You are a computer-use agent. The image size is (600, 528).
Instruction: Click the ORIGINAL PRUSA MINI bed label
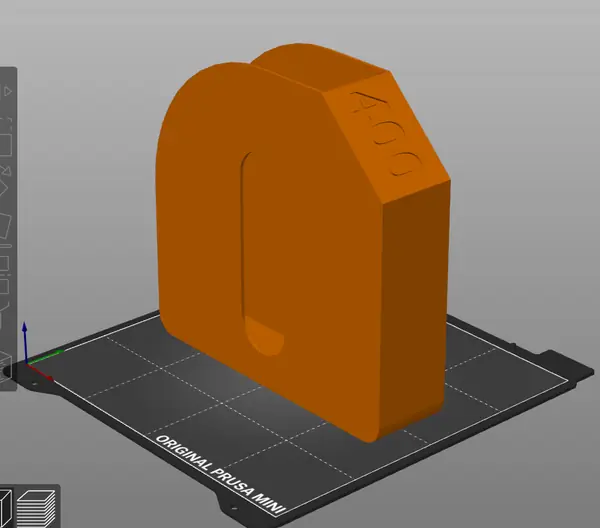pos(221,474)
